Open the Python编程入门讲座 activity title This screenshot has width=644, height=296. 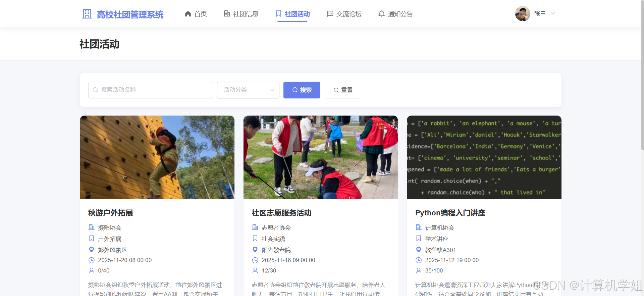click(450, 213)
